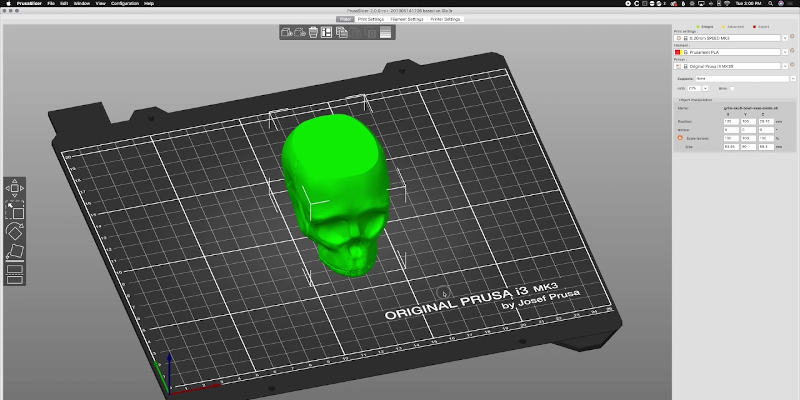The image size is (800, 400).
Task: Enable the Brim checkbox
Action: point(731,88)
